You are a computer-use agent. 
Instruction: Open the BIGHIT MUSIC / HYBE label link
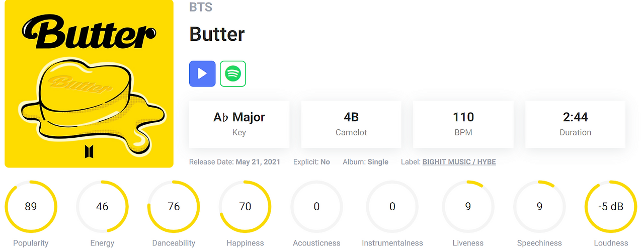click(x=459, y=162)
